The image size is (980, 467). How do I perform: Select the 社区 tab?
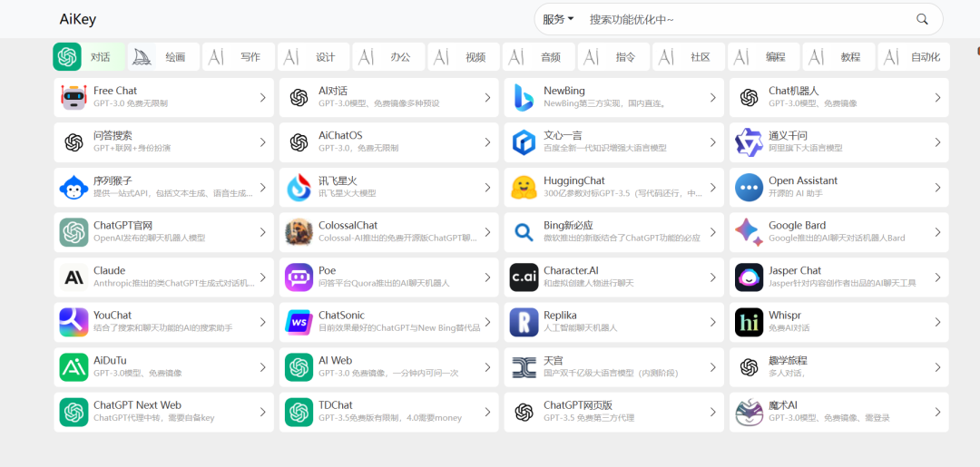(x=689, y=57)
